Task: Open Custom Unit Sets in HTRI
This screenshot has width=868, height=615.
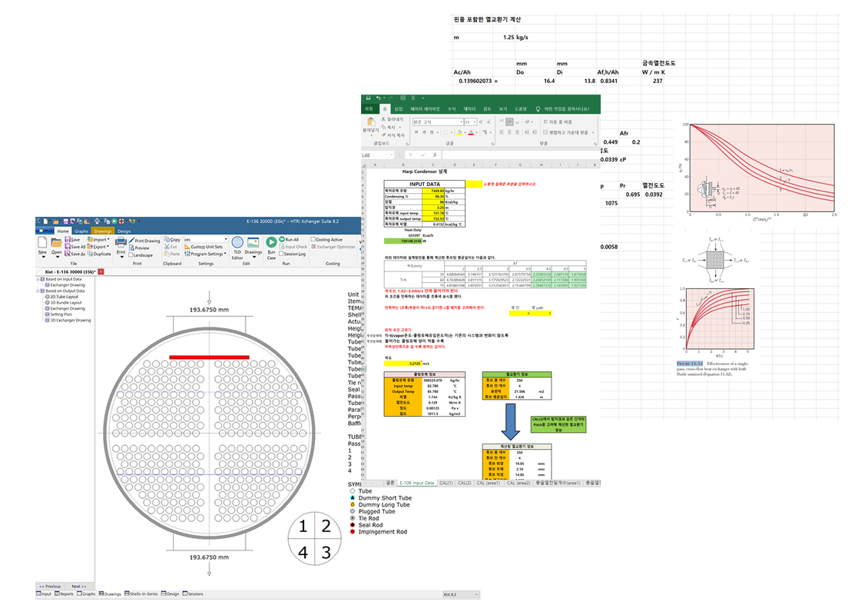Action: pyautogui.click(x=204, y=247)
